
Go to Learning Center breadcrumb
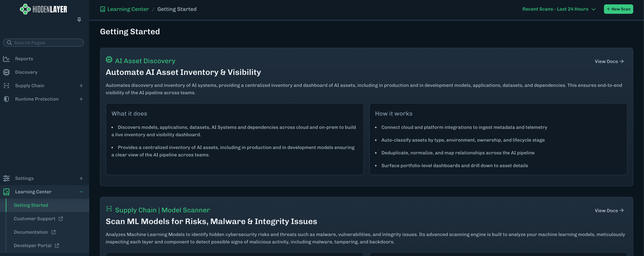(128, 9)
